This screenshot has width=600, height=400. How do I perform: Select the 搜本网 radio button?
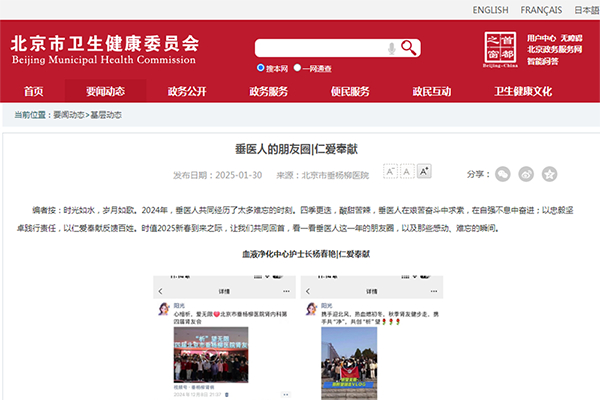(x=259, y=69)
